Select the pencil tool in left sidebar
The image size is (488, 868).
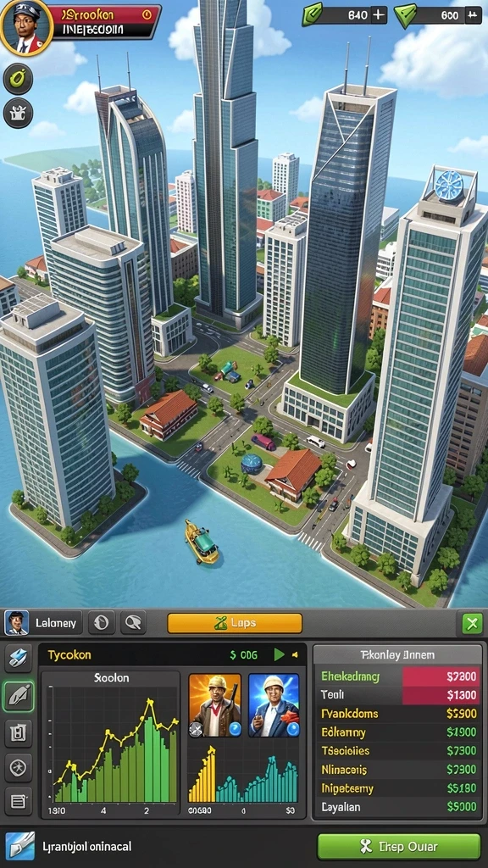coord(19,697)
